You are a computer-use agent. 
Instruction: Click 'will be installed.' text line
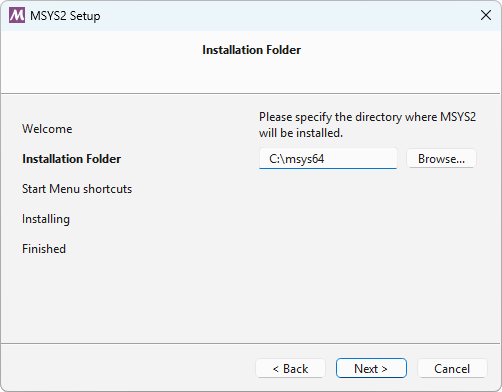(301, 133)
